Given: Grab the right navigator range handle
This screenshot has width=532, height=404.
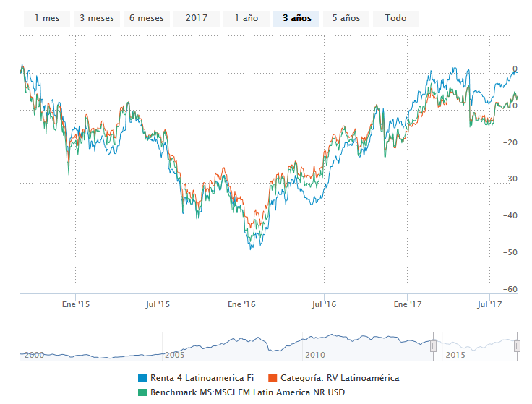Looking at the screenshot, I should 517,346.
